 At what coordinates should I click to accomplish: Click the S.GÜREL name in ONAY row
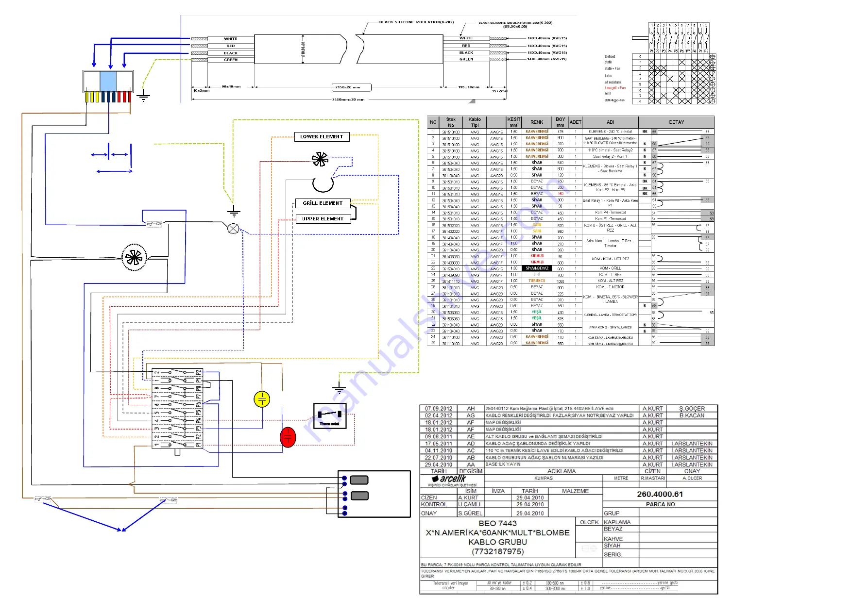pyautogui.click(x=470, y=514)
